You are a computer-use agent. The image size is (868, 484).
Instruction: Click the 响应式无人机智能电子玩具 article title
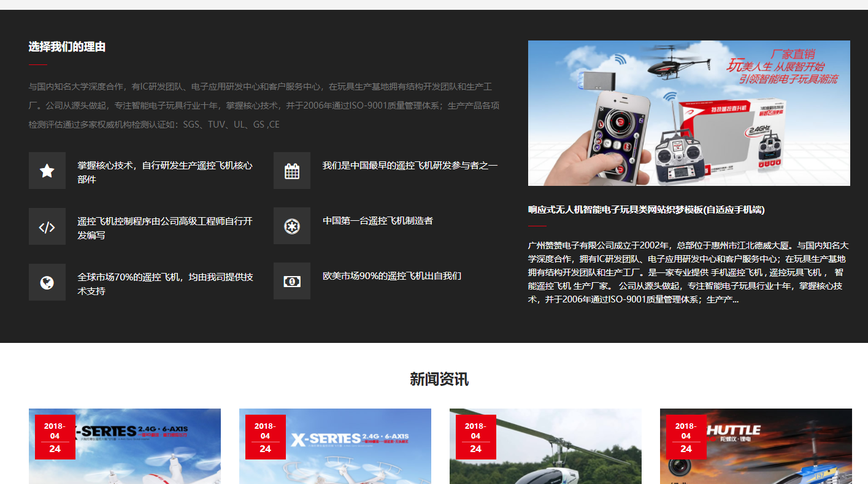point(646,210)
